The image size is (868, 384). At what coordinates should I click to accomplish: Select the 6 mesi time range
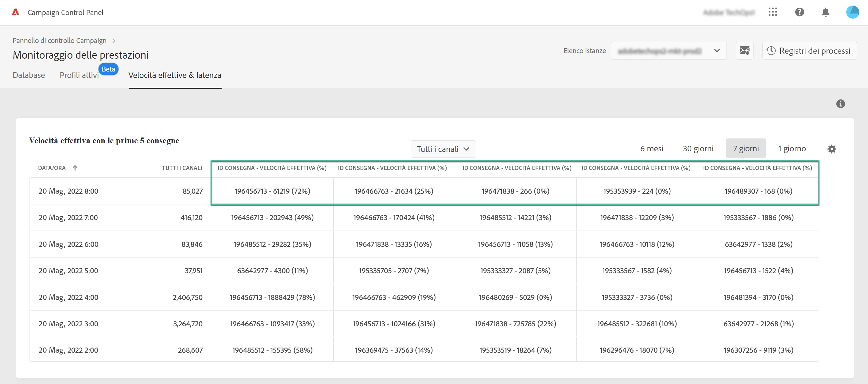click(x=651, y=149)
